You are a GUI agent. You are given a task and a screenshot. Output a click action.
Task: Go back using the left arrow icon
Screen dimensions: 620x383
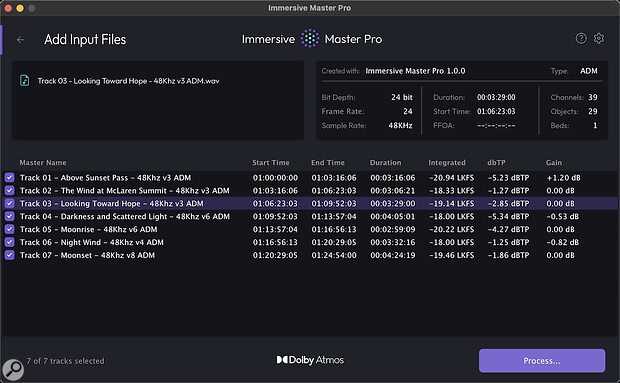click(x=20, y=40)
